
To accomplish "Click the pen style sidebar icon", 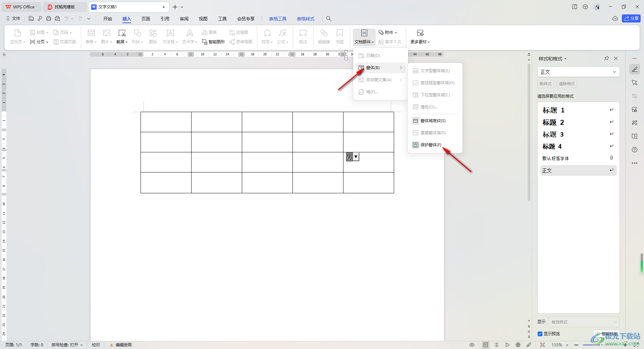I will tap(635, 69).
